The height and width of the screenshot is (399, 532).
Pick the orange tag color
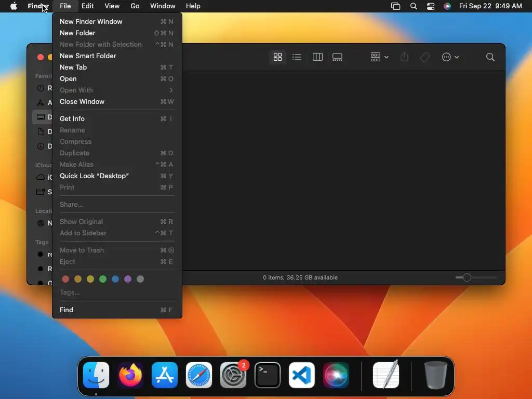coord(78,279)
